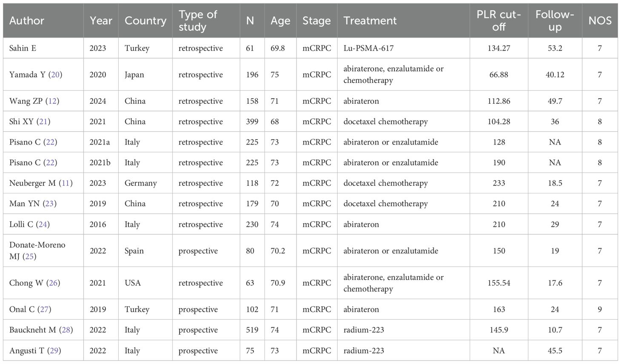
Task: Open citation 25 for Donate-Moreno MJ
Action: click(x=29, y=257)
